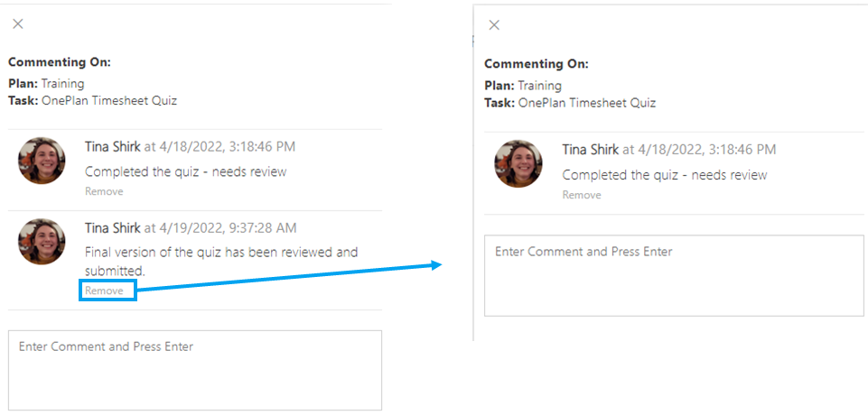Viewport: 868px width, 415px height.
Task: Remove the 'Final version of the quiz' comment
Action: point(104,290)
